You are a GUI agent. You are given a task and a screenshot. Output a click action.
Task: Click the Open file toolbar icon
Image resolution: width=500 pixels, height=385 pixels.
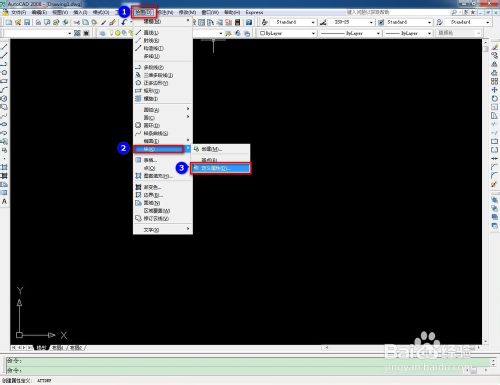click(18, 22)
